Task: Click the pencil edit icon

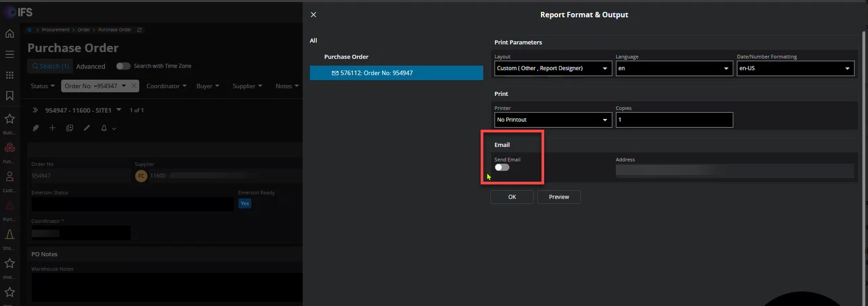Action: click(x=87, y=128)
